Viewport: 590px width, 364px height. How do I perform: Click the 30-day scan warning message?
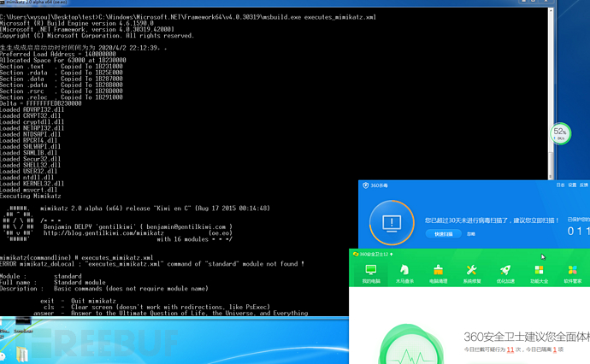[493, 220]
